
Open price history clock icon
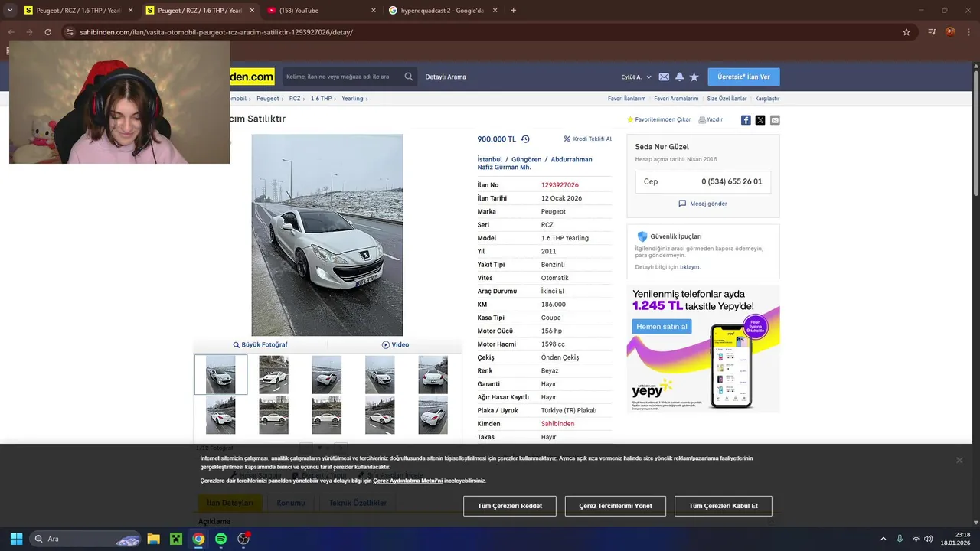pyautogui.click(x=525, y=139)
